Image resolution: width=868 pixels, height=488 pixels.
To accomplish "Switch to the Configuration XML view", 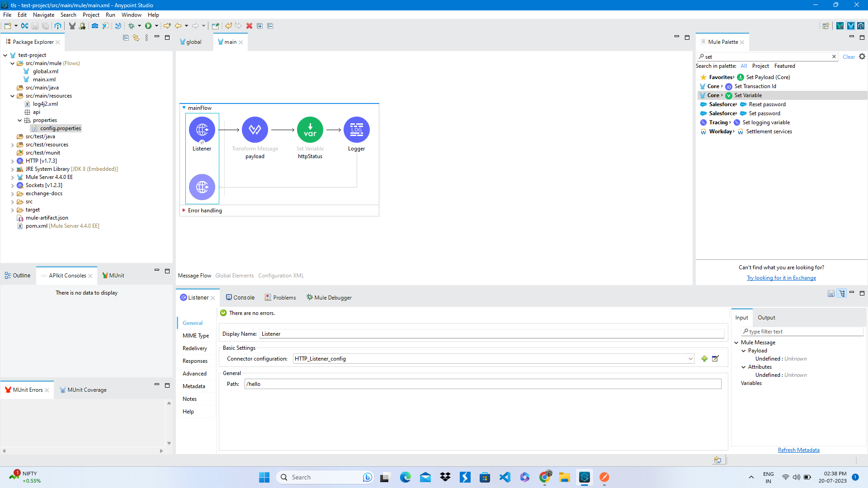I will [281, 276].
